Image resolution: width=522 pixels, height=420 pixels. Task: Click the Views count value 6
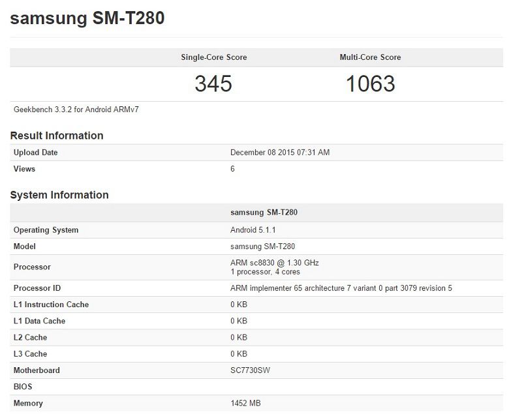[233, 169]
